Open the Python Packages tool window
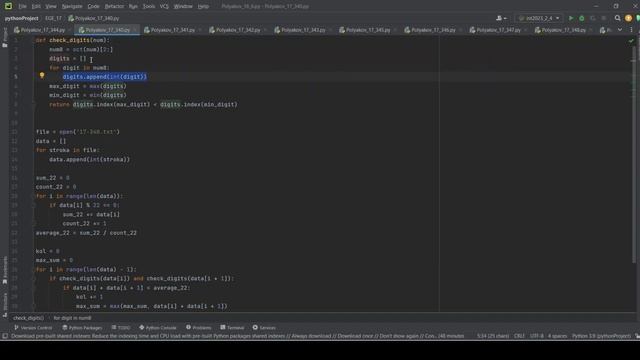 tap(82, 328)
